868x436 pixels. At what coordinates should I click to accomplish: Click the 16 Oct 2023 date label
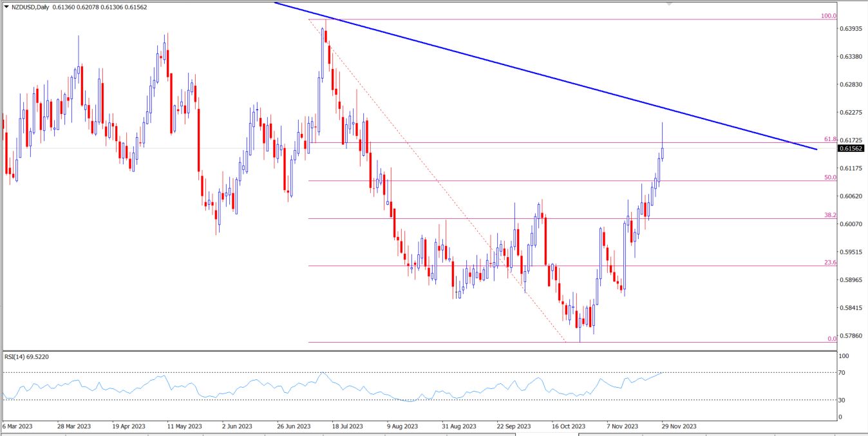click(569, 426)
